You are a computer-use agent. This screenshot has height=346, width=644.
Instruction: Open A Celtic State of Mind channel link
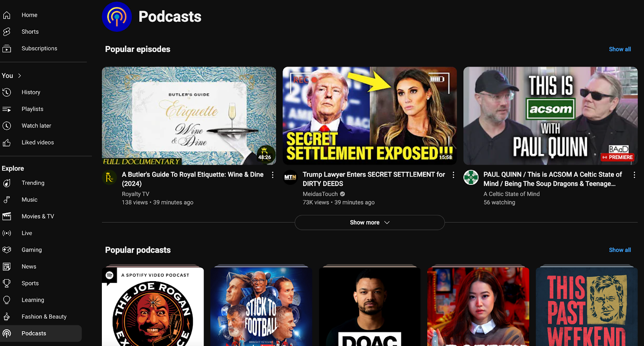pyautogui.click(x=512, y=194)
